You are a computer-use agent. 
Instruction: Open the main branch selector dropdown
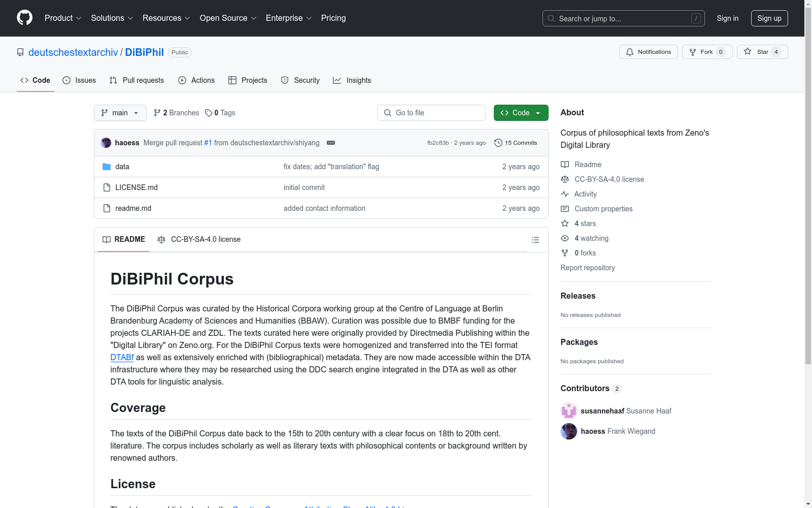120,113
